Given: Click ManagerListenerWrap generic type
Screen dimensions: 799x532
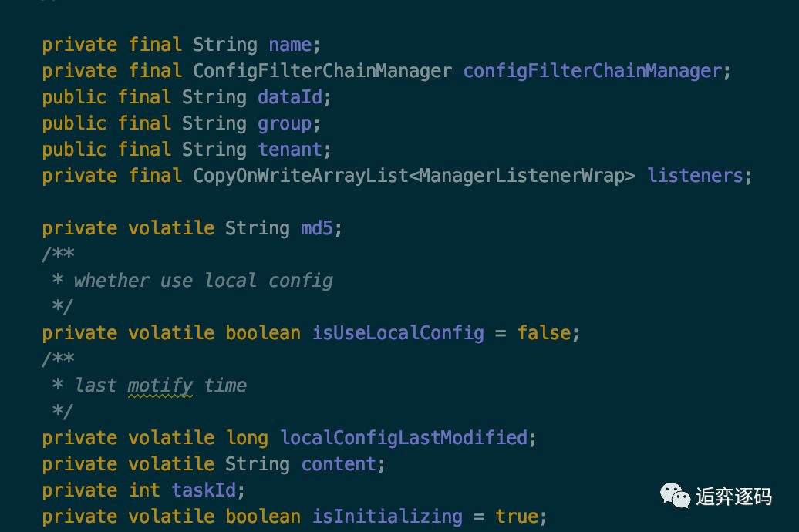Looking at the screenshot, I should coord(522,176).
